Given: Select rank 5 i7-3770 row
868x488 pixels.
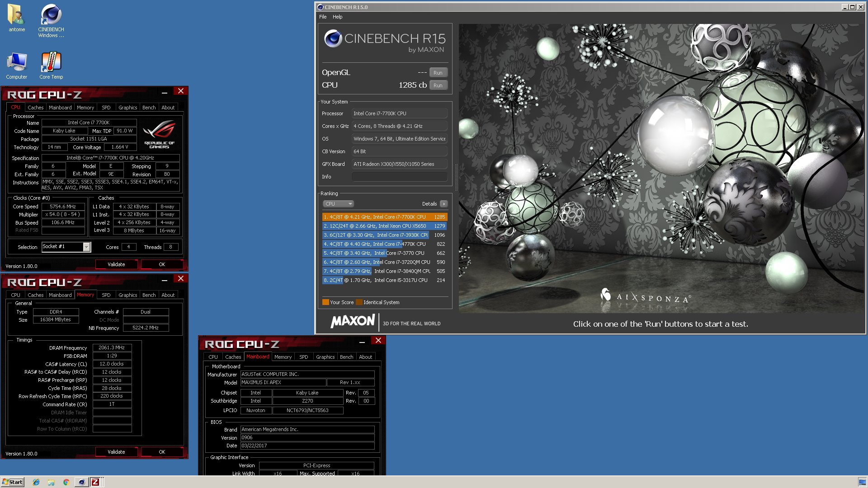Looking at the screenshot, I should (385, 253).
